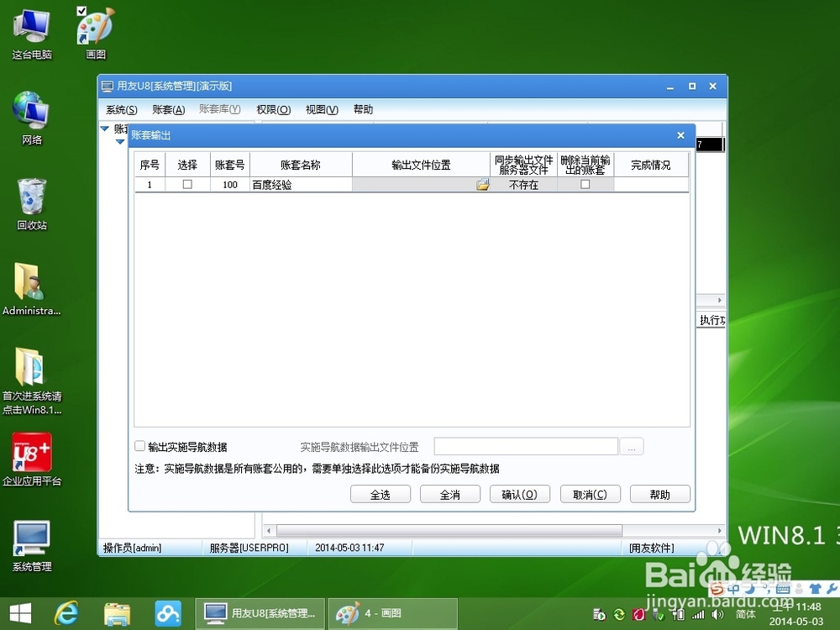This screenshot has width=840, height=630.
Task: Click the 完成情况 column header
Action: pyautogui.click(x=650, y=165)
